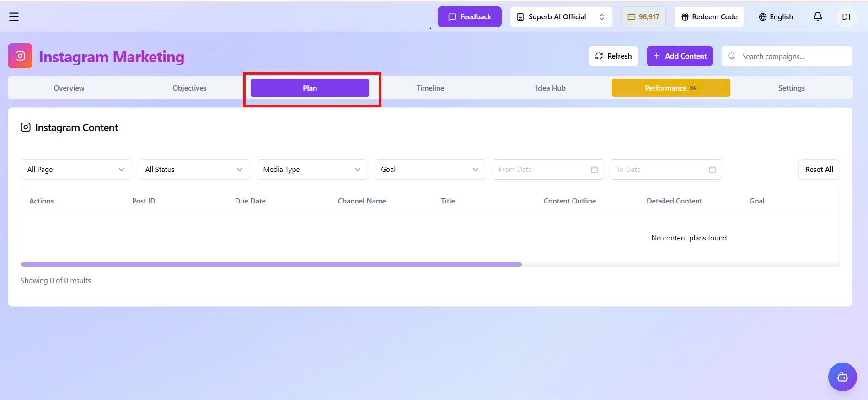
Task: Open the Goal filter dropdown
Action: pyautogui.click(x=430, y=170)
